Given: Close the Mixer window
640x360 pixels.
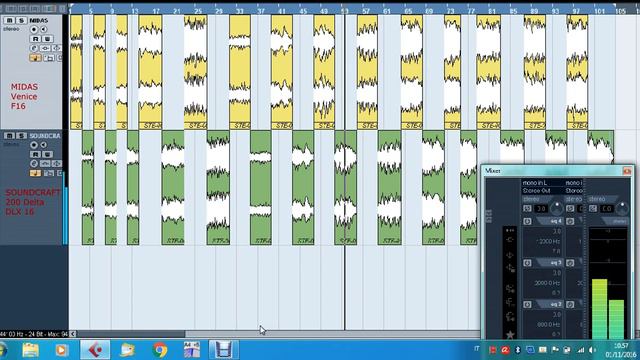Looking at the screenshot, I should tap(627, 171).
